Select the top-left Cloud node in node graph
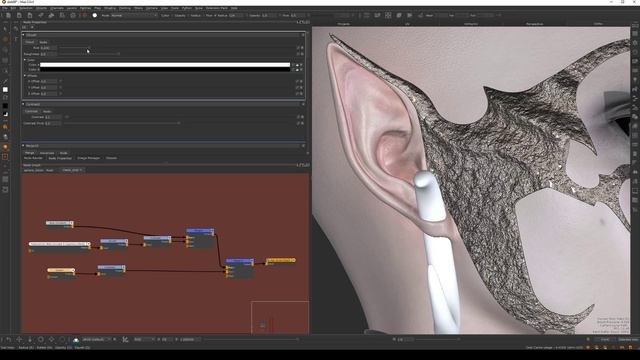Image resolution: width=640 pixels, height=360 pixels. (60, 224)
